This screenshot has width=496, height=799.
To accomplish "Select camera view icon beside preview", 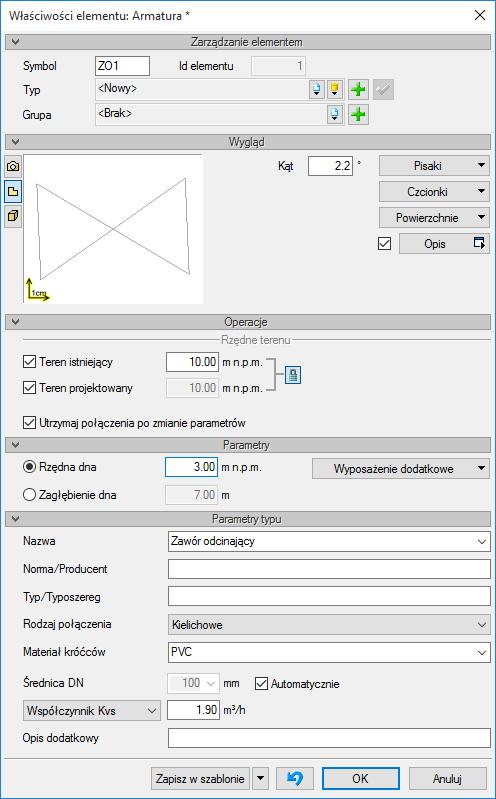I will click(x=13, y=167).
